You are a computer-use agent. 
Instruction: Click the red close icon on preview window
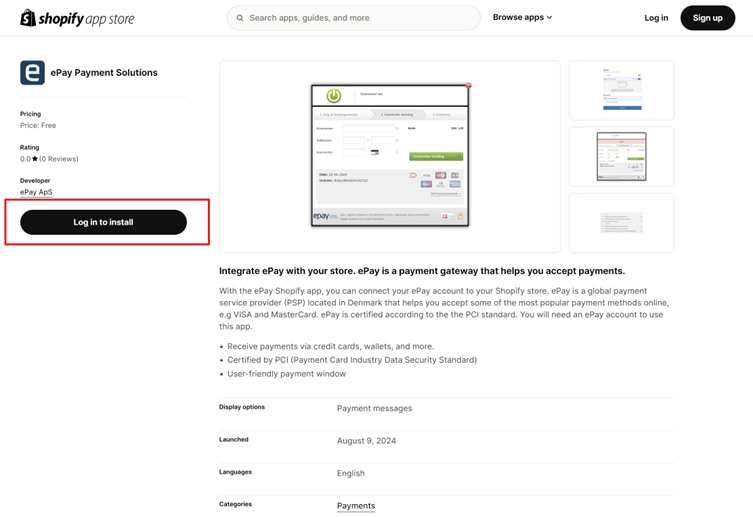pos(468,86)
